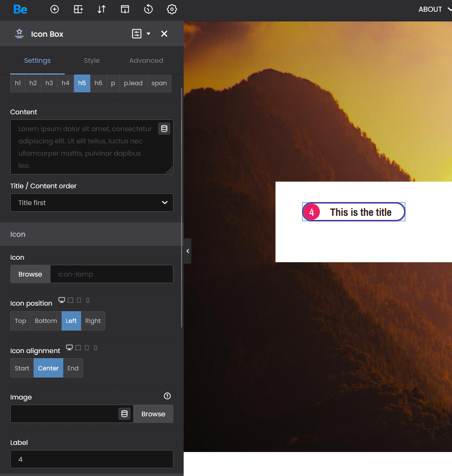
Task: Click the Label input field
Action: (92, 459)
